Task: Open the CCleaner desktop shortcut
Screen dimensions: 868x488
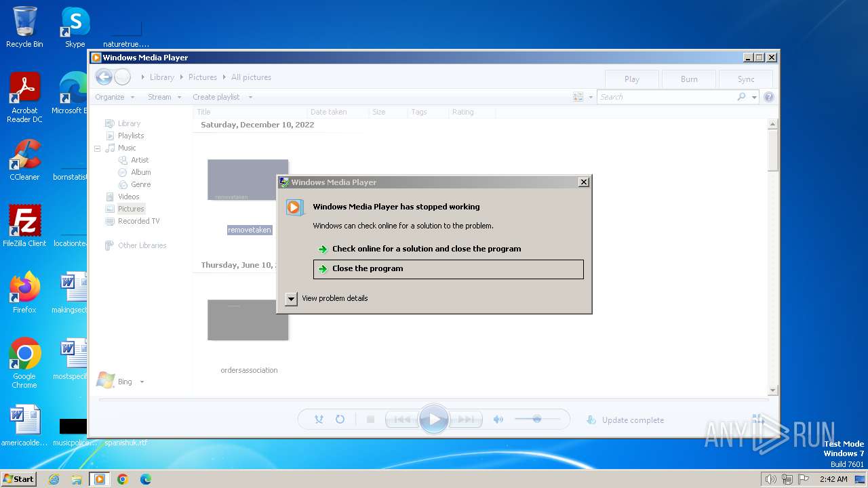Action: 24,160
